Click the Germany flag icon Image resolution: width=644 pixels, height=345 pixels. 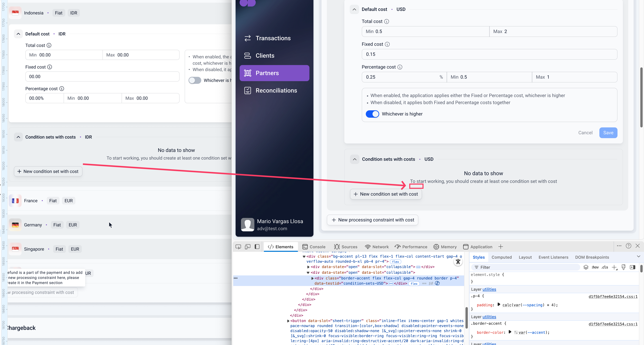click(x=15, y=225)
